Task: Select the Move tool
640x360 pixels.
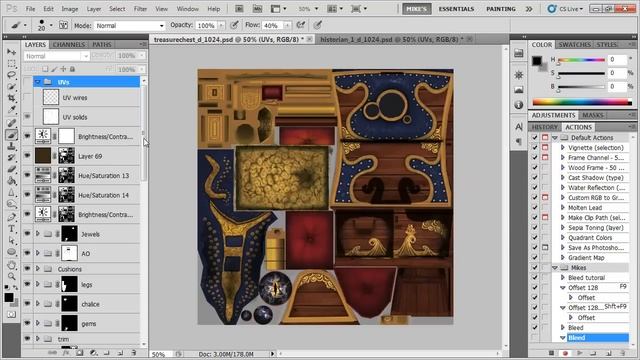Action: coord(11,52)
